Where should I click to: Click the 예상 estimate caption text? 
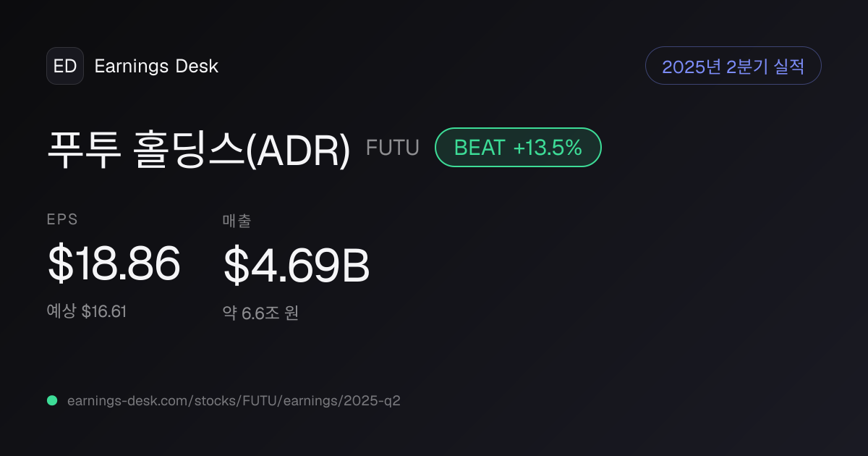61,311
